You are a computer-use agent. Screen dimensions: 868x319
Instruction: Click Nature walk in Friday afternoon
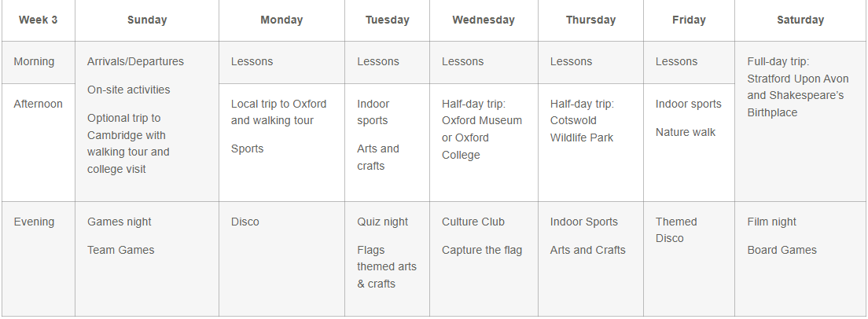pyautogui.click(x=686, y=133)
